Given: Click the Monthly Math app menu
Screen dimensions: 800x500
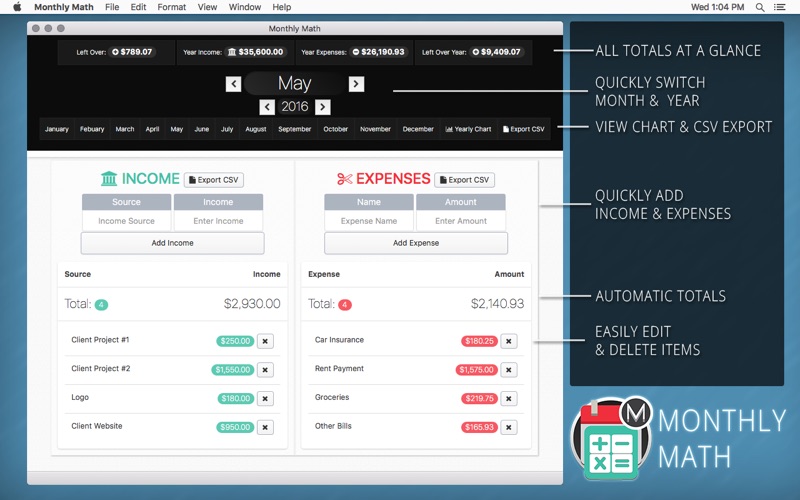Looking at the screenshot, I should tap(64, 7).
